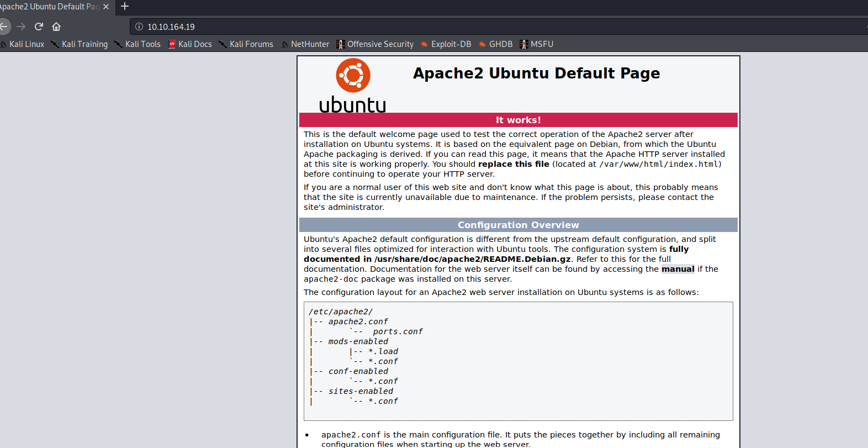Click the Configuration Overview heading
This screenshot has height=448, width=868.
(518, 225)
